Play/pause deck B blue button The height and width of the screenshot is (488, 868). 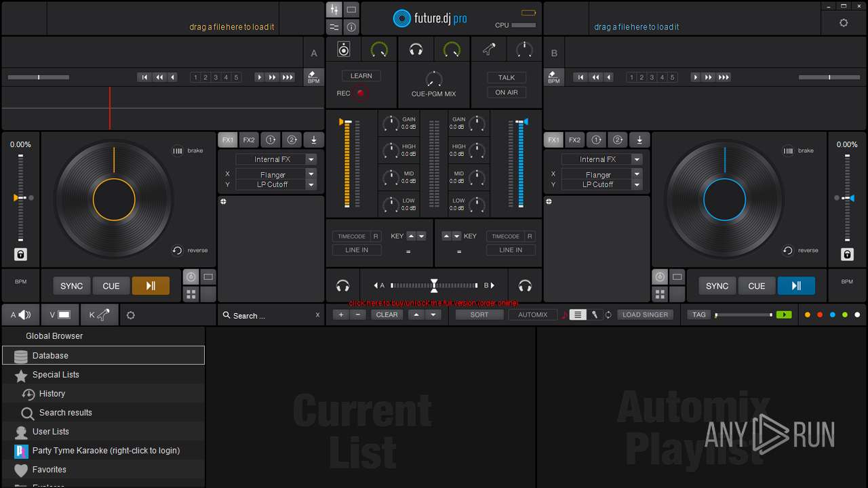[x=796, y=286]
